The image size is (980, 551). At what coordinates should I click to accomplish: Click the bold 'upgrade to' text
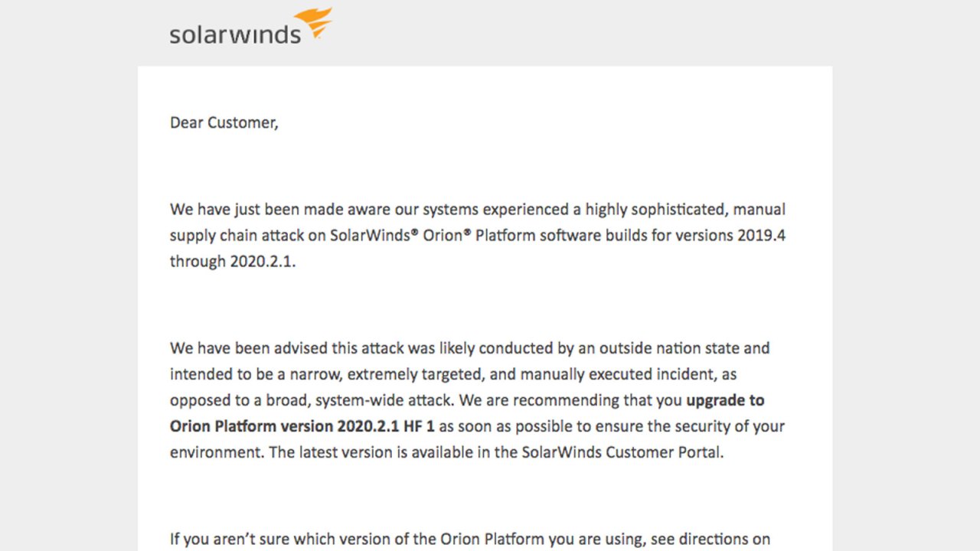725,400
